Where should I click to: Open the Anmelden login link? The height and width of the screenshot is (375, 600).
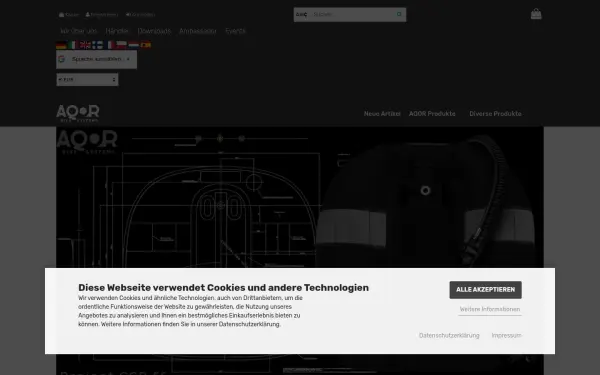pyautogui.click(x=140, y=15)
